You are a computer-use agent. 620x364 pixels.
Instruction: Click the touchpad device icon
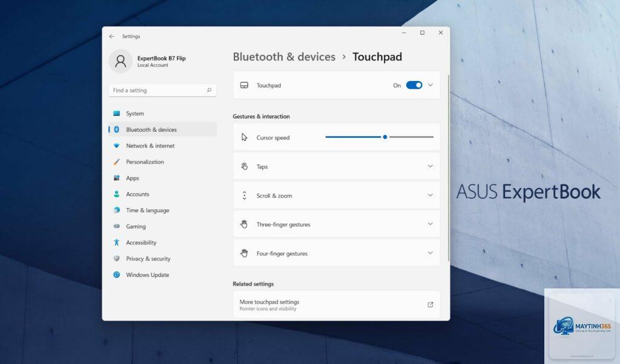[x=245, y=85]
